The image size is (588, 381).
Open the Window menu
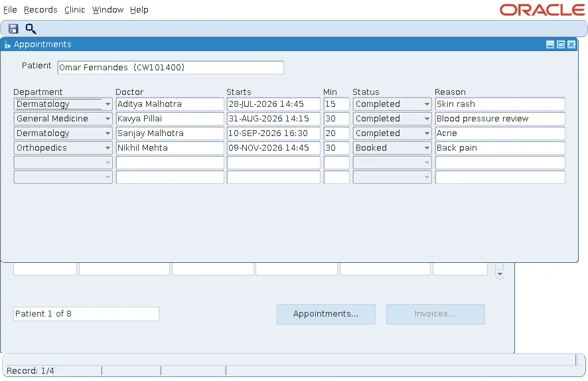[x=108, y=10]
